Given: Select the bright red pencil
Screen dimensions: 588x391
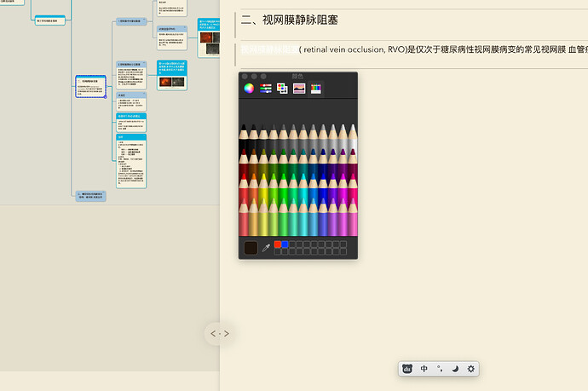Looking at the screenshot, I should (x=244, y=186).
